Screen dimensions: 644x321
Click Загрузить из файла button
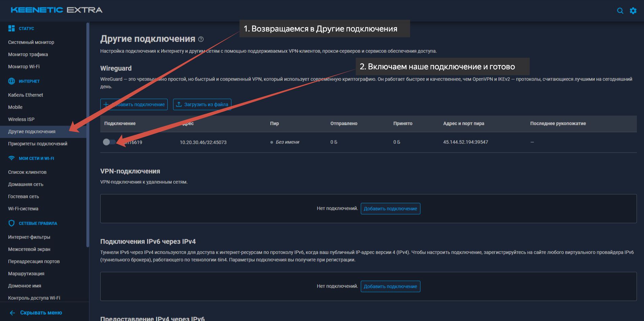(202, 105)
